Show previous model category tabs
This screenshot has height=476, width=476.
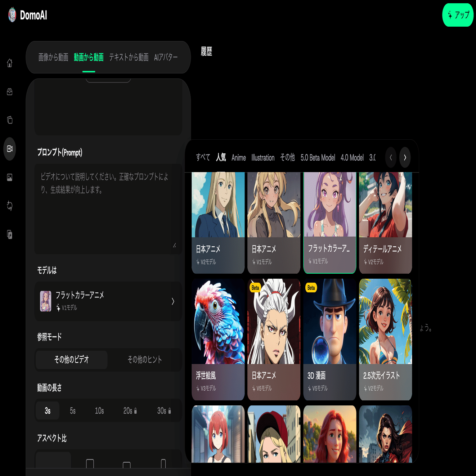pos(391,157)
